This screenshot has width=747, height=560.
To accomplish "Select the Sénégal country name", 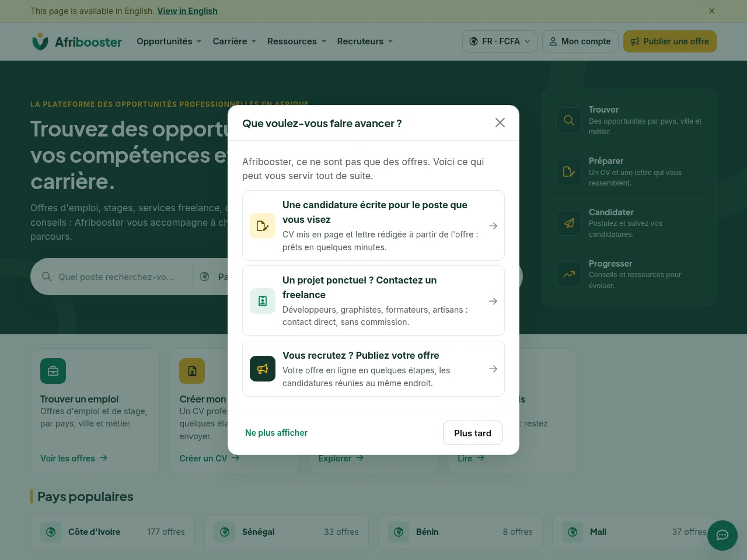I will (259, 532).
